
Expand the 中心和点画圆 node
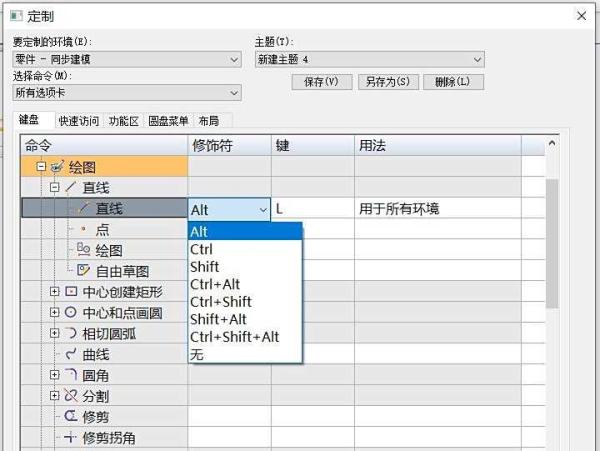55,312
